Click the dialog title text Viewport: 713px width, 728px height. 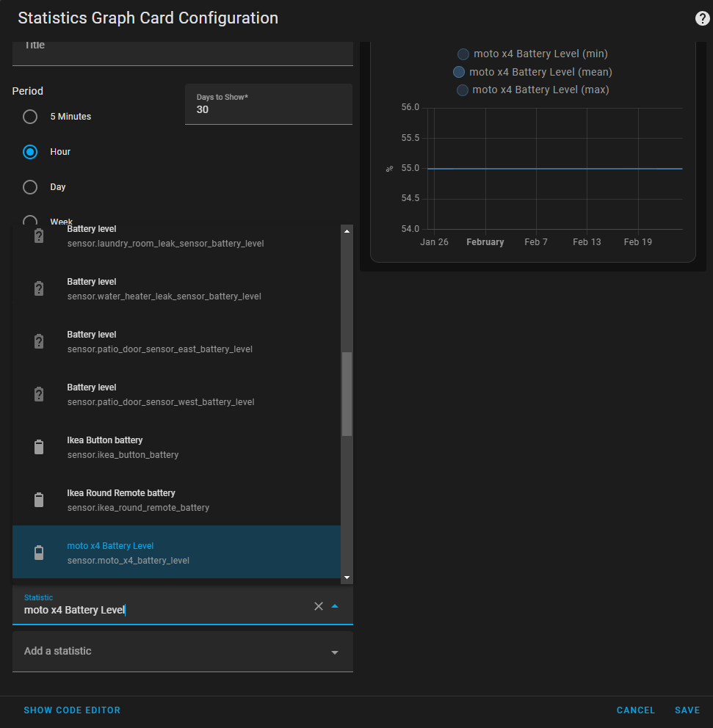[x=148, y=18]
